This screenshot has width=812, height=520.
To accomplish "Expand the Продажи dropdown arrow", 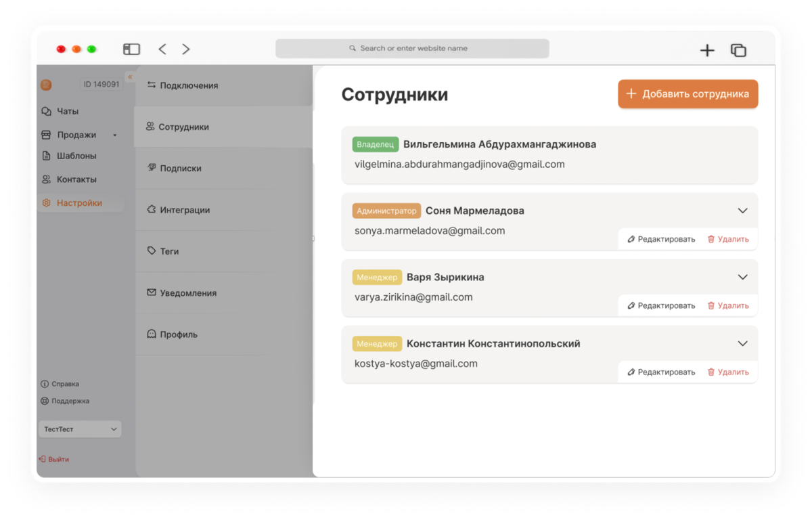I will (114, 135).
